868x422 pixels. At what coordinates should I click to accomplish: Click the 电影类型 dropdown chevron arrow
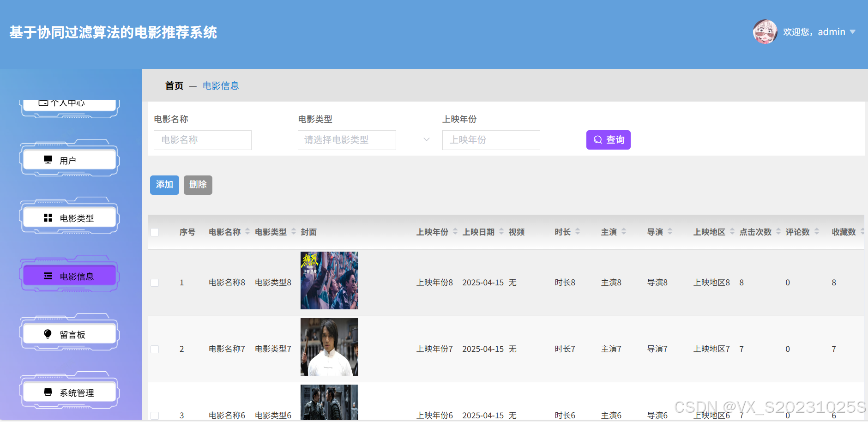click(427, 139)
